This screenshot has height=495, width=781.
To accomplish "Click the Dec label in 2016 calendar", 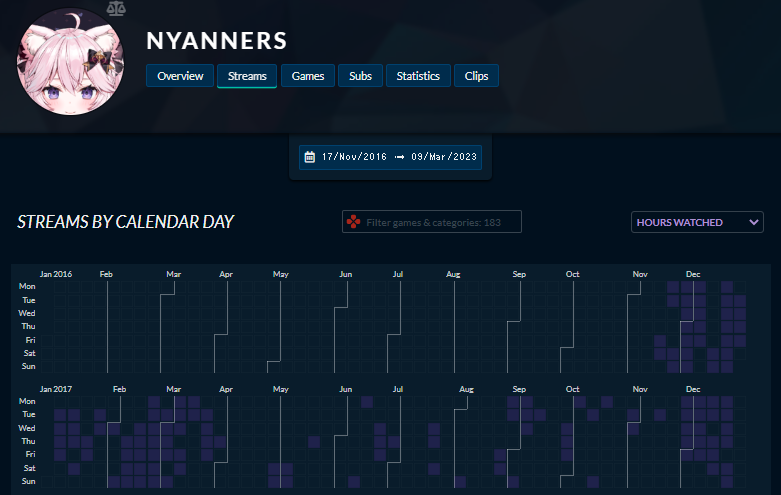I will tap(693, 274).
